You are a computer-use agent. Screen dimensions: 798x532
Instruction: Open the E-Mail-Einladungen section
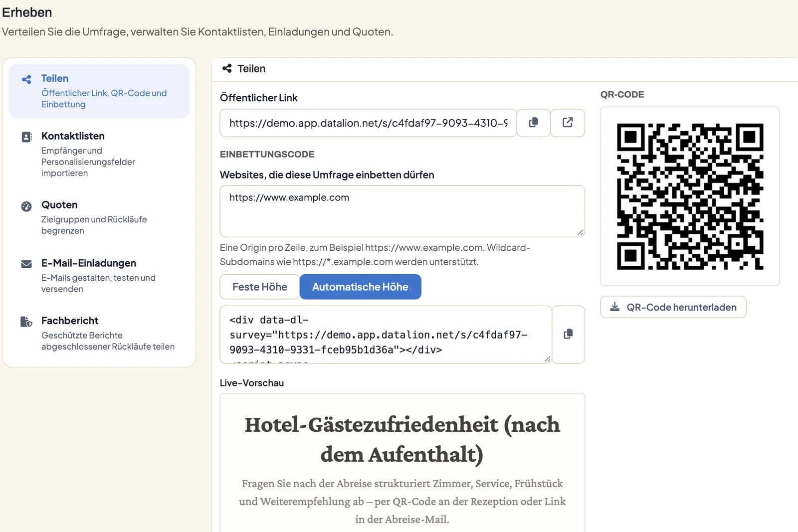(x=99, y=276)
